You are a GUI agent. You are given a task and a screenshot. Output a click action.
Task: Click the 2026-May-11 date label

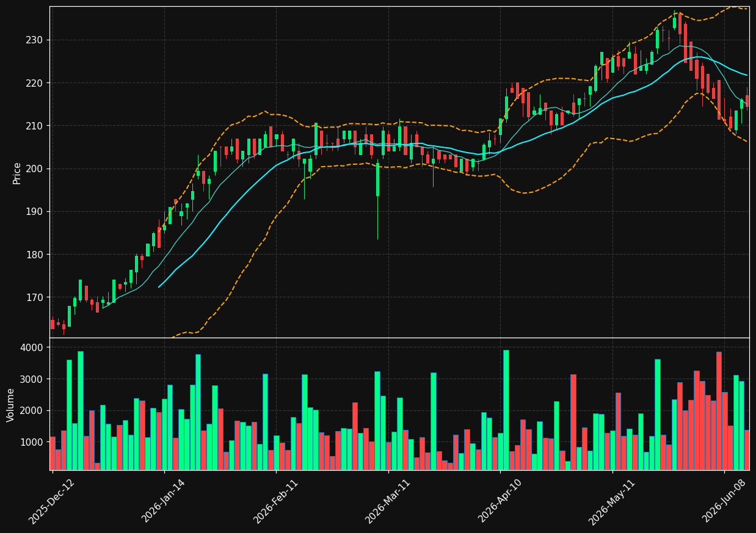(612, 501)
